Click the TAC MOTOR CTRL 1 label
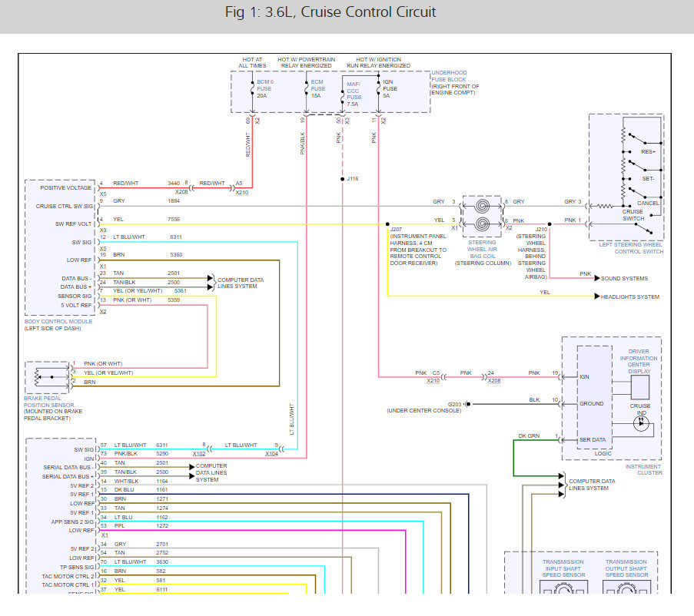Image resolution: width=694 pixels, height=616 pixels. [x=68, y=585]
